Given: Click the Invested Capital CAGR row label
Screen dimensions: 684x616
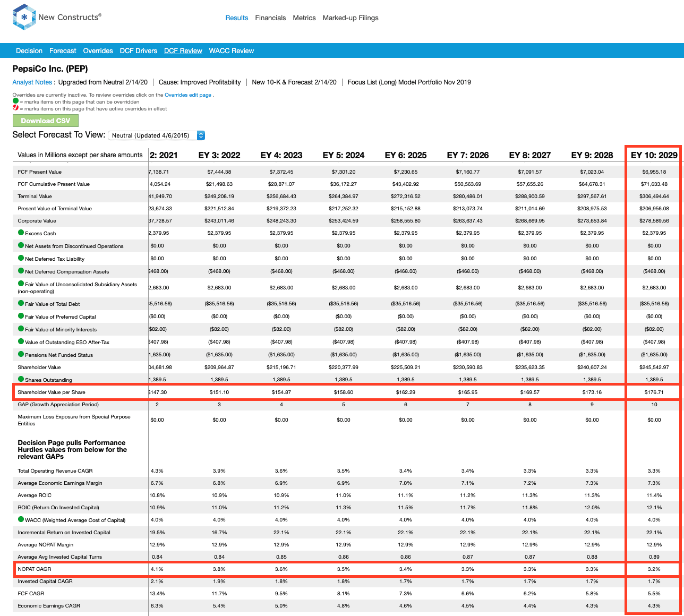Looking at the screenshot, I should point(45,581).
